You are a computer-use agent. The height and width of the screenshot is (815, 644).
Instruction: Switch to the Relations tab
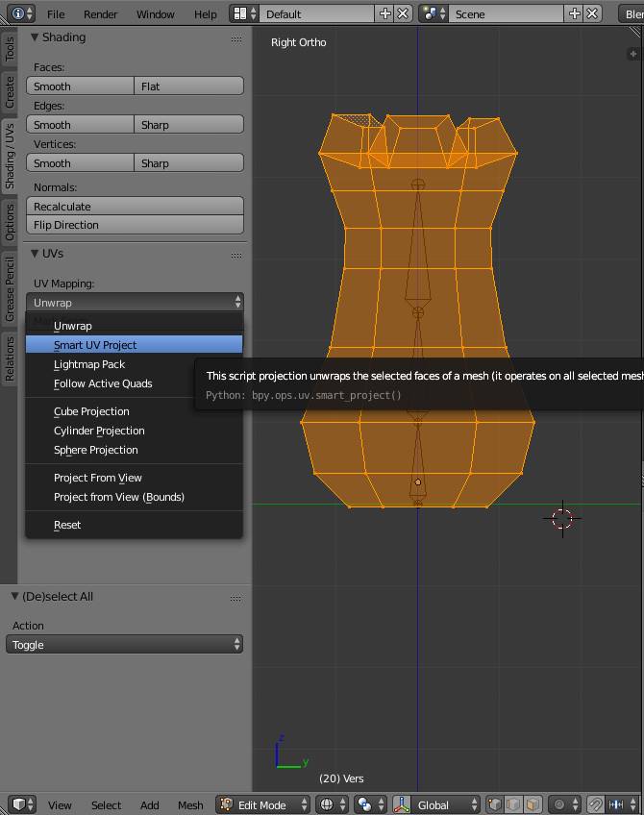coord(9,358)
